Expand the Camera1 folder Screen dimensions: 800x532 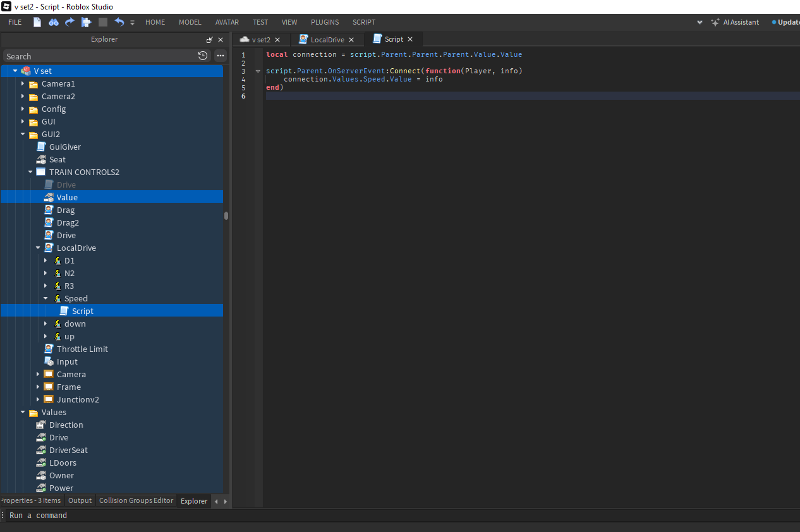click(x=21, y=83)
